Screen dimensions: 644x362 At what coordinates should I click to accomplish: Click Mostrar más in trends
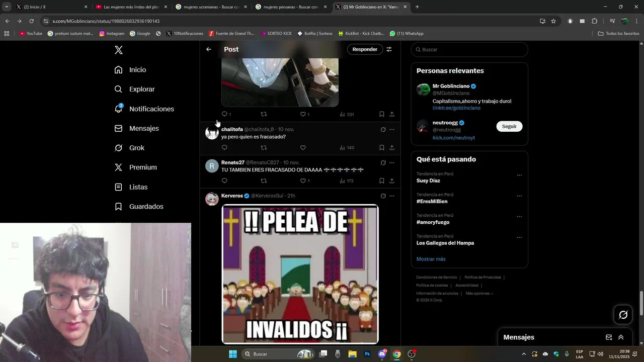tap(431, 259)
